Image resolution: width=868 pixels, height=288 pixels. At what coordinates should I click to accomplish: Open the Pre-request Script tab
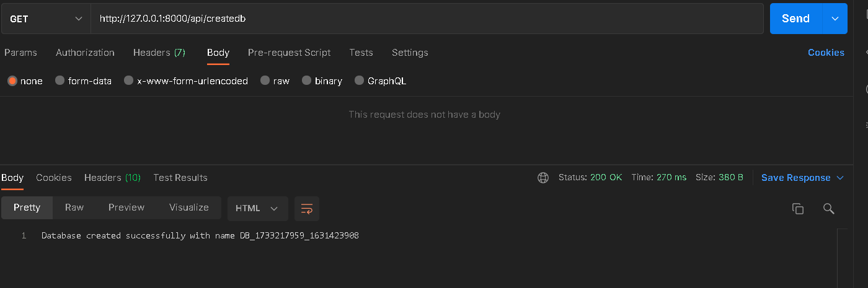[x=289, y=53]
